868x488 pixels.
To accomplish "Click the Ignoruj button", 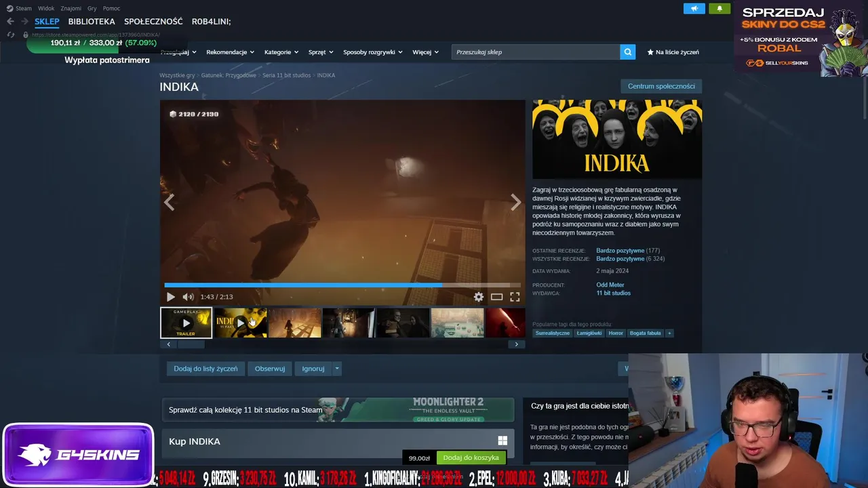I will point(313,369).
